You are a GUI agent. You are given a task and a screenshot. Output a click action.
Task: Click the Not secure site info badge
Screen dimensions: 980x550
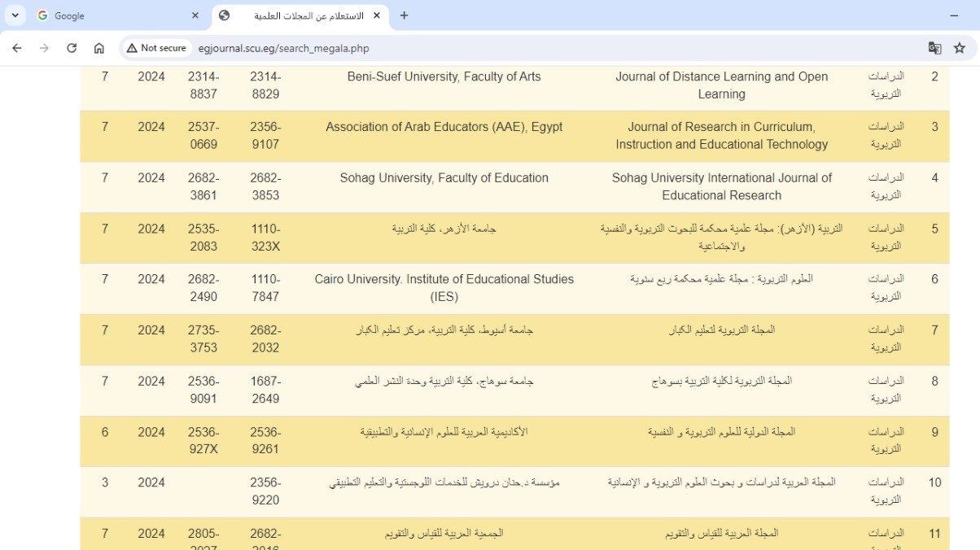[155, 48]
